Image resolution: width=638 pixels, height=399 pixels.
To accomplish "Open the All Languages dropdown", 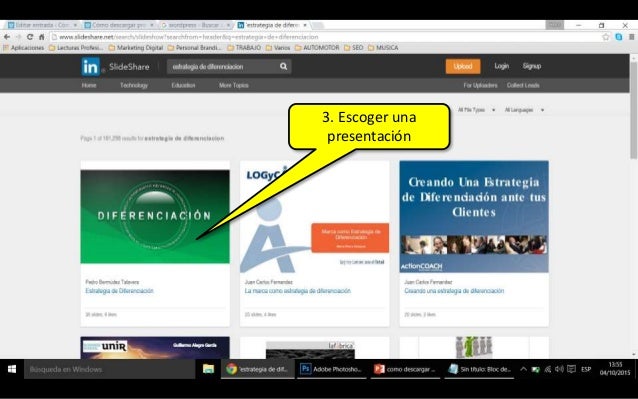I will tap(524, 110).
